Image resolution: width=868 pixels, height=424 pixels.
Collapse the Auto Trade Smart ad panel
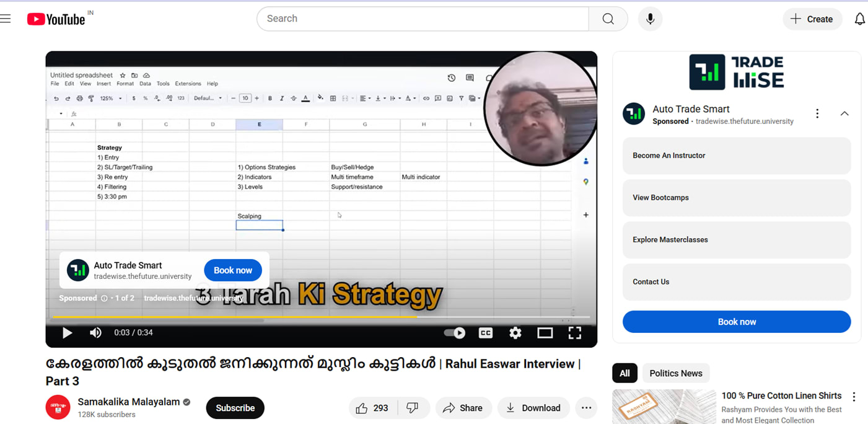pyautogui.click(x=844, y=113)
